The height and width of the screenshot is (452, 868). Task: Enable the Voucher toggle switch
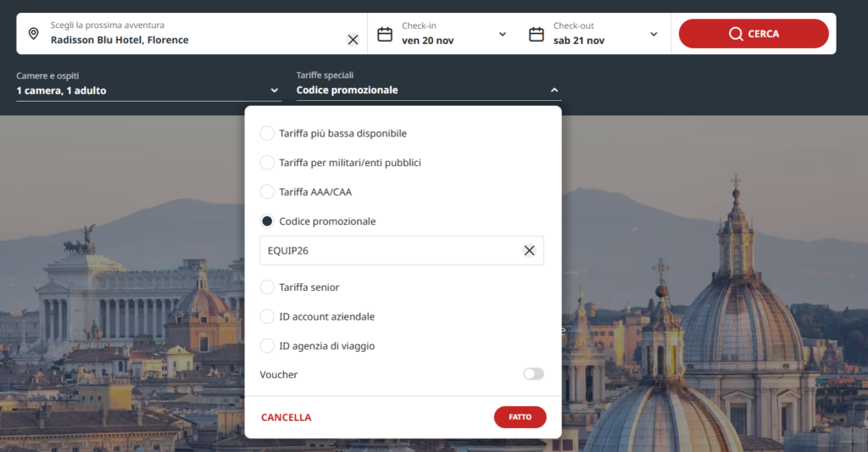click(533, 374)
